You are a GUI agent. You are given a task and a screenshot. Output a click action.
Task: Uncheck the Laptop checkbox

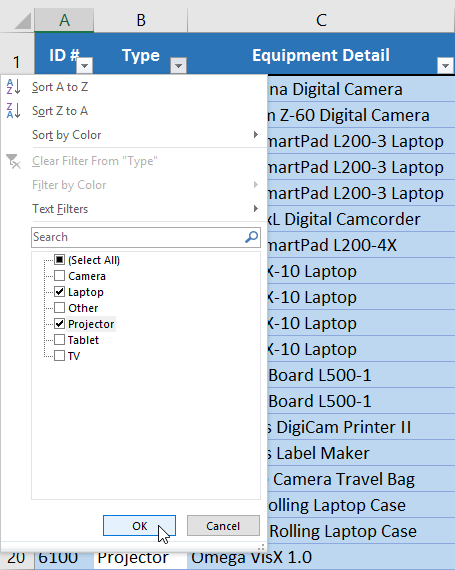click(x=59, y=292)
